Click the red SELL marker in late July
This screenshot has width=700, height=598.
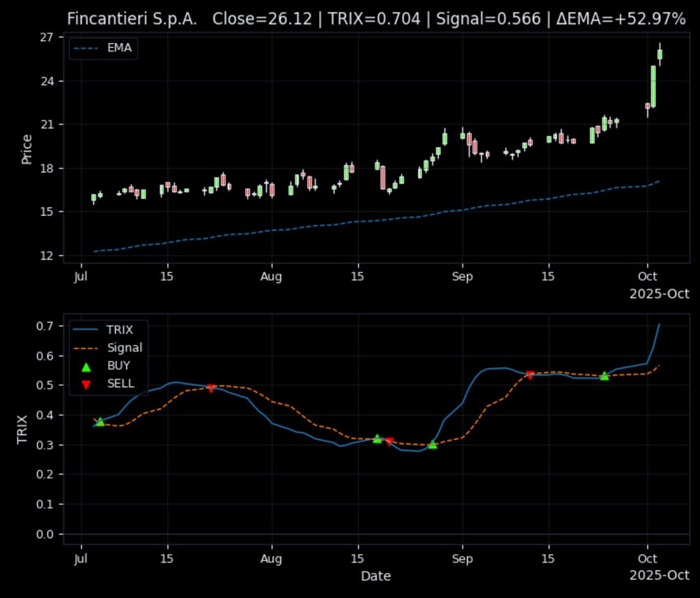(211, 388)
